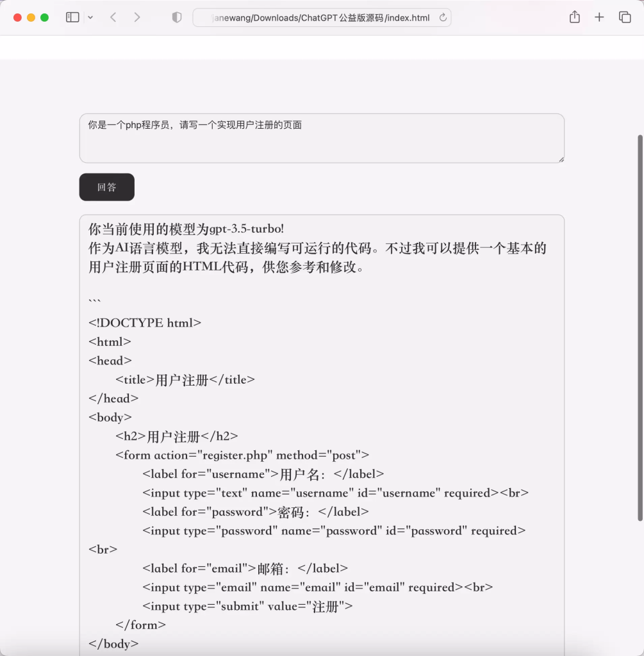This screenshot has width=644, height=656.
Task: Click the label for="username" line
Action: point(263,474)
